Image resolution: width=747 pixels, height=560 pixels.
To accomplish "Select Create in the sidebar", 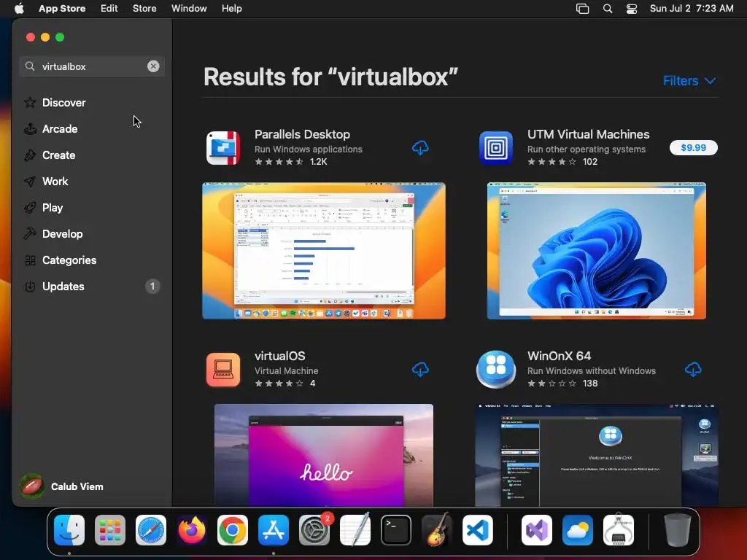I will (x=92, y=155).
